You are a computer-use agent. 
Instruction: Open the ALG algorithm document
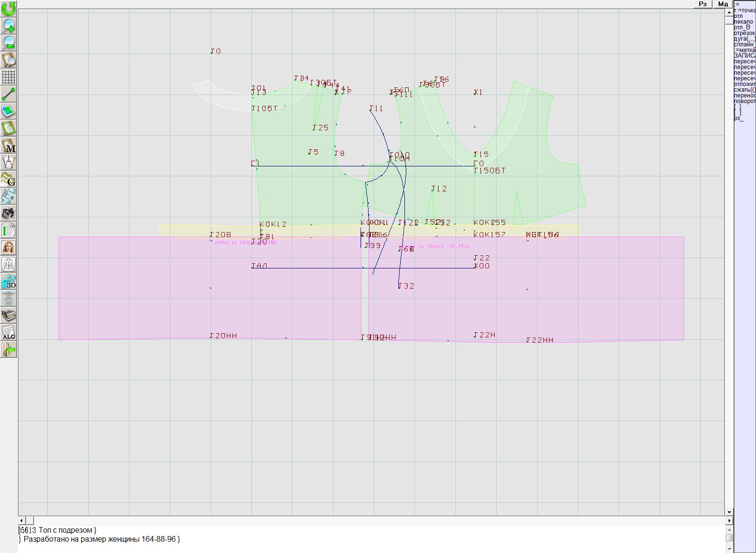9,332
